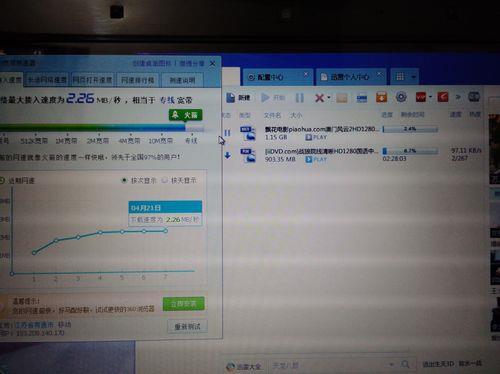This screenshot has height=374, width=500.
Task: Click the 火箭 rocket badge in the speed test
Action: [x=186, y=115]
